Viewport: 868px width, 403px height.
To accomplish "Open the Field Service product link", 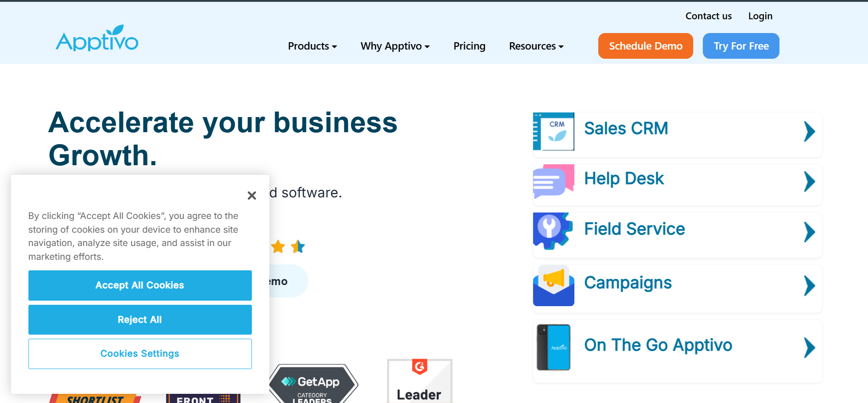I will [x=634, y=229].
